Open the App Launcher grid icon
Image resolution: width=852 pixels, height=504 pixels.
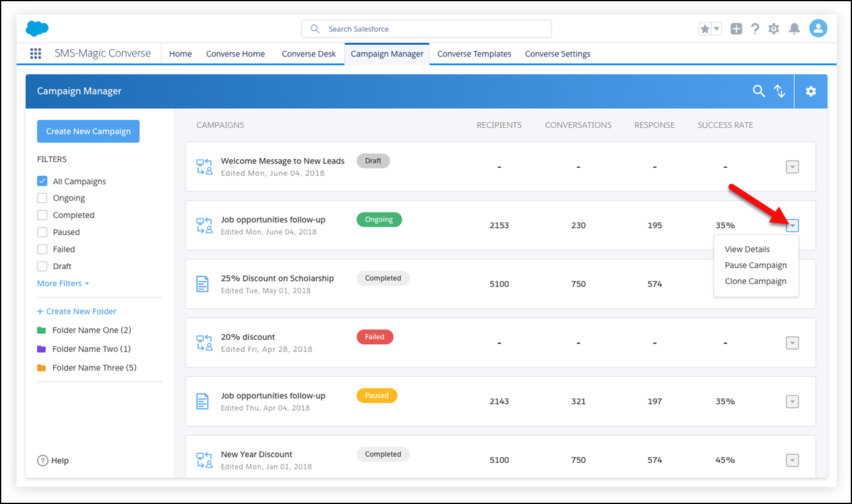pos(36,53)
